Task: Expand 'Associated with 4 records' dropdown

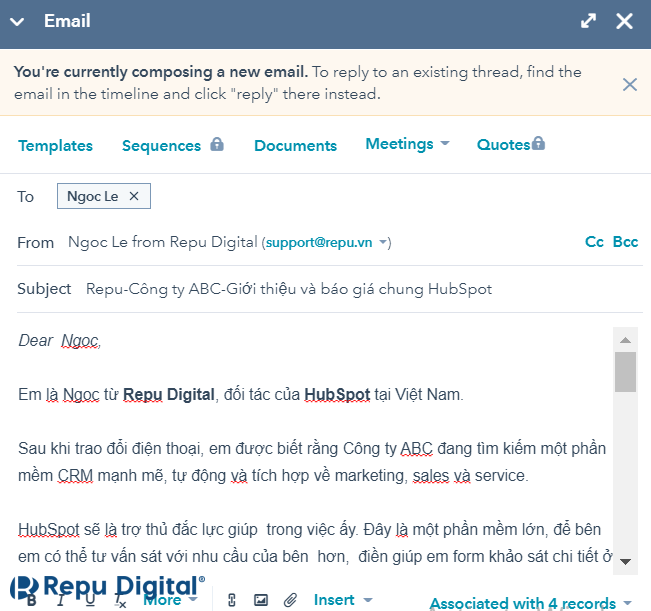Action: coord(531,603)
